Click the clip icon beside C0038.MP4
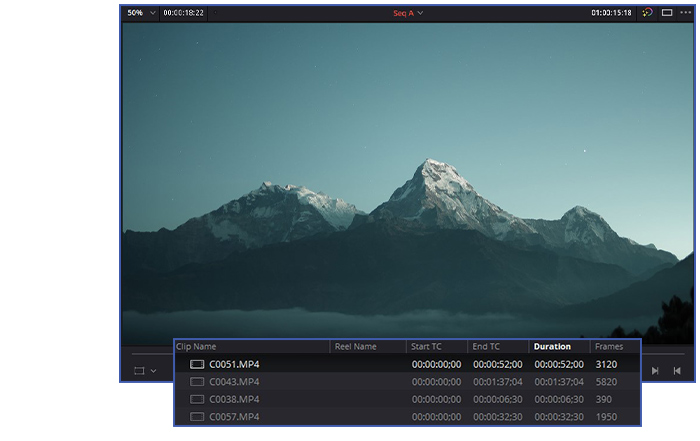Image resolution: width=700 pixels, height=441 pixels. point(197,399)
